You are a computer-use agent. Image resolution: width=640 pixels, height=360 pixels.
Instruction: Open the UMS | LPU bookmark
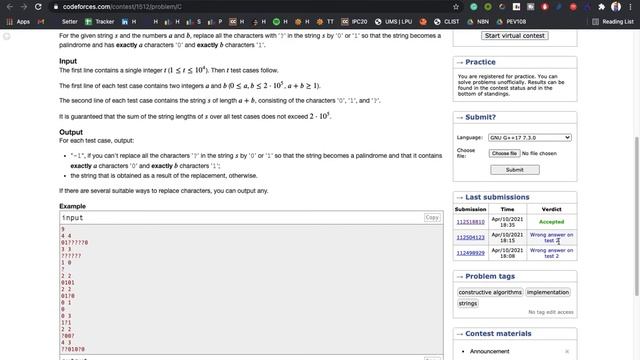pos(393,22)
